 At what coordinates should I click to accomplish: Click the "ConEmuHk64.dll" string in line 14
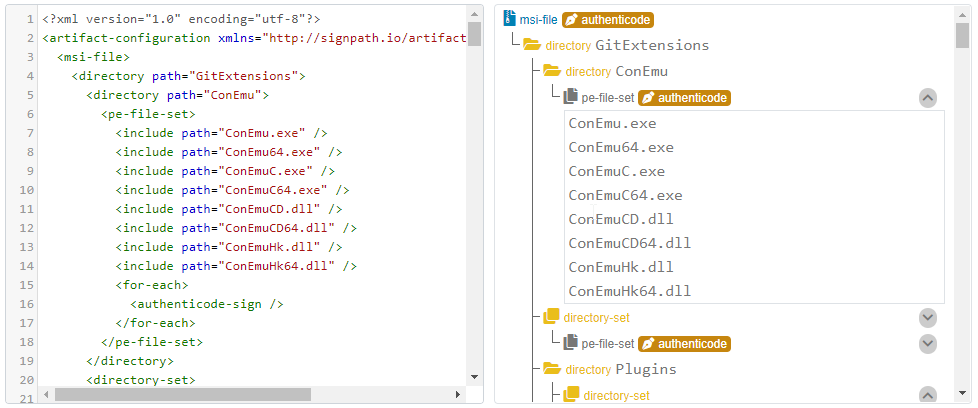click(276, 266)
